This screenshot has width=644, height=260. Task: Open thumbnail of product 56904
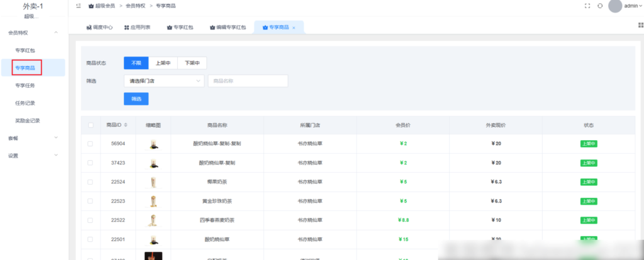click(x=153, y=144)
